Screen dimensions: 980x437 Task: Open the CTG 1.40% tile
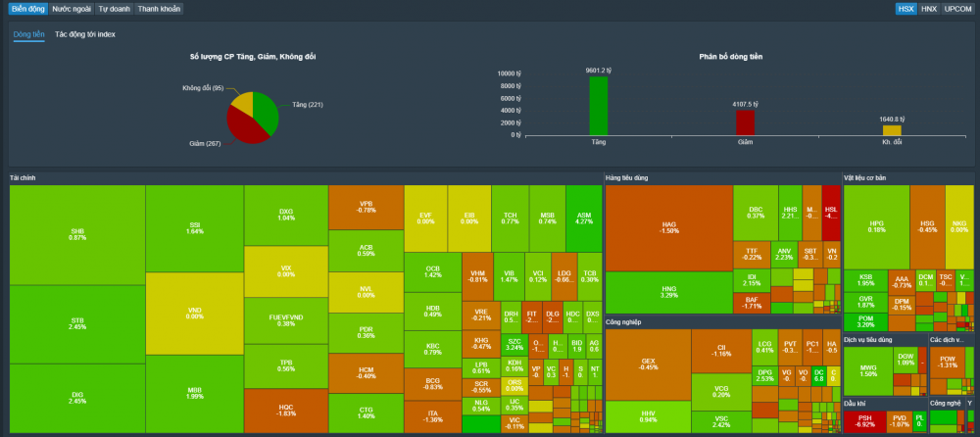click(x=367, y=413)
